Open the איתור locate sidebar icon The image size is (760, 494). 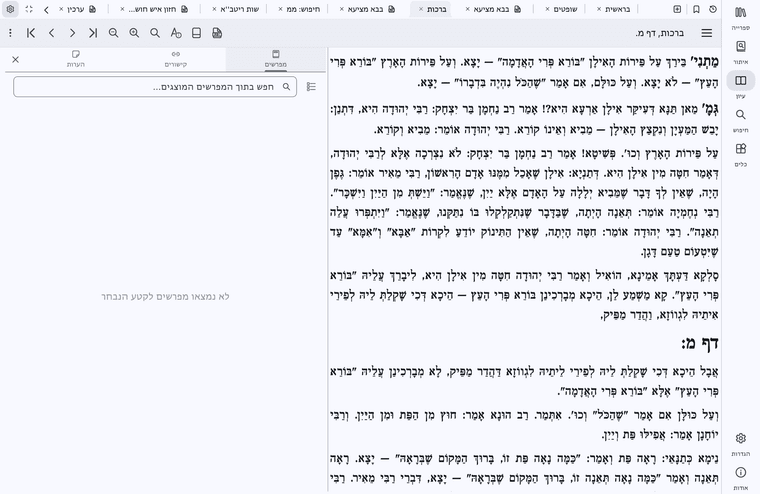tap(740, 51)
